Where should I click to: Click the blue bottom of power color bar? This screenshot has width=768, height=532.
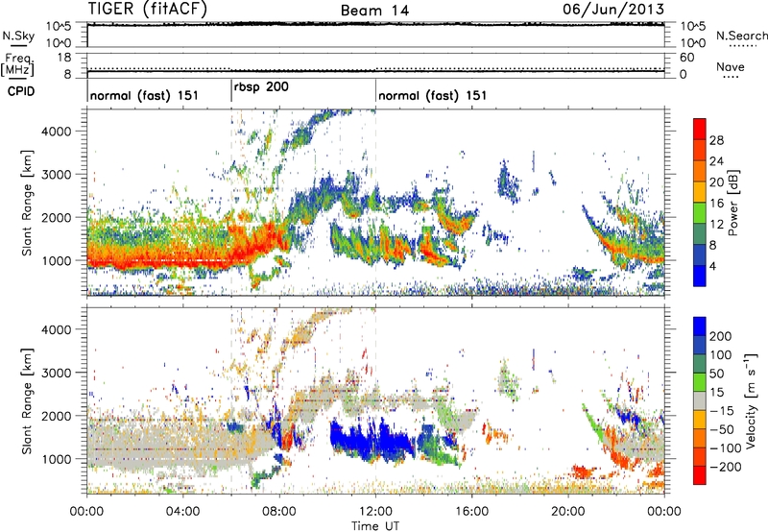[700, 276]
